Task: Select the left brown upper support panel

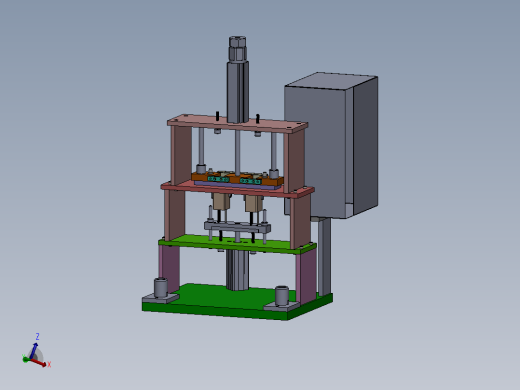Action: point(181,155)
